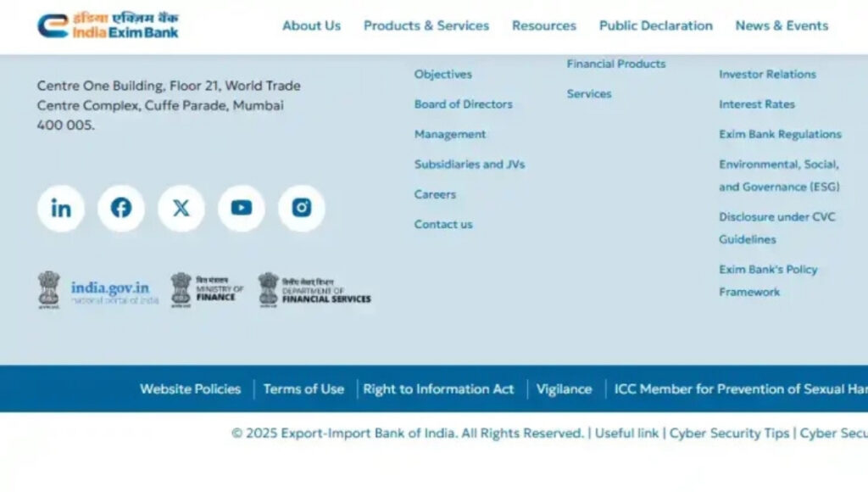The image size is (868, 492).
Task: Open Exim Bank's Policy Framework link
Action: click(x=768, y=281)
